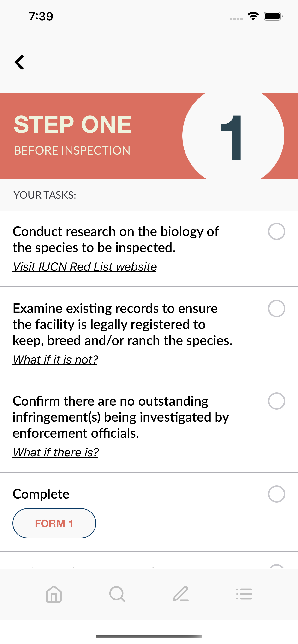This screenshot has width=298, height=644.
Task: Tap the STEP ONE header banner
Action: pyautogui.click(x=149, y=136)
